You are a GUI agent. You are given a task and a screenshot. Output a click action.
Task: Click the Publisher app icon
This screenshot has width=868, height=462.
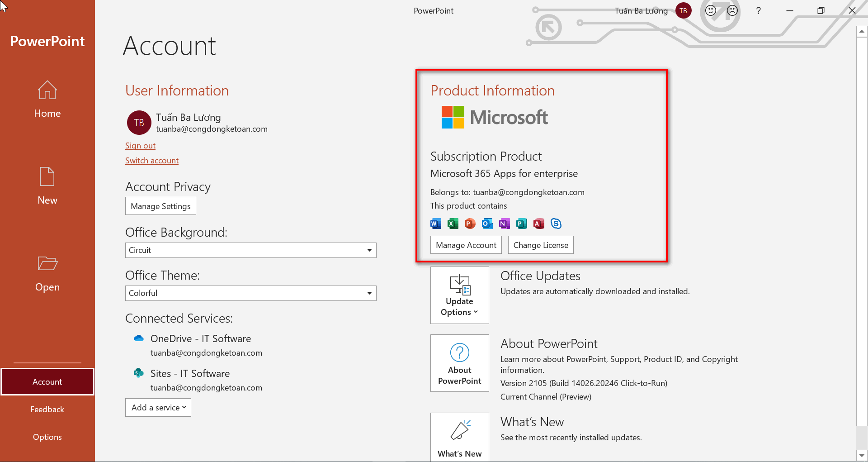(x=522, y=224)
